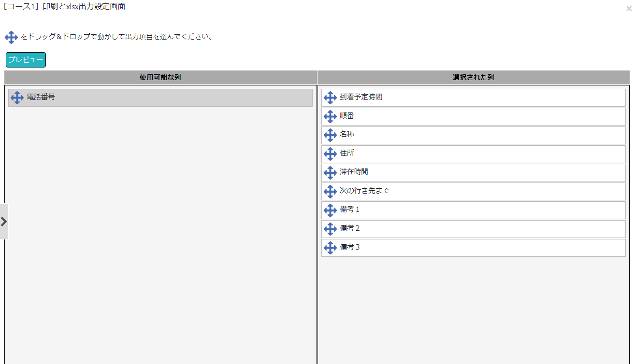Select the 住所 row in selected columns
635x364 pixels.
(347, 153)
